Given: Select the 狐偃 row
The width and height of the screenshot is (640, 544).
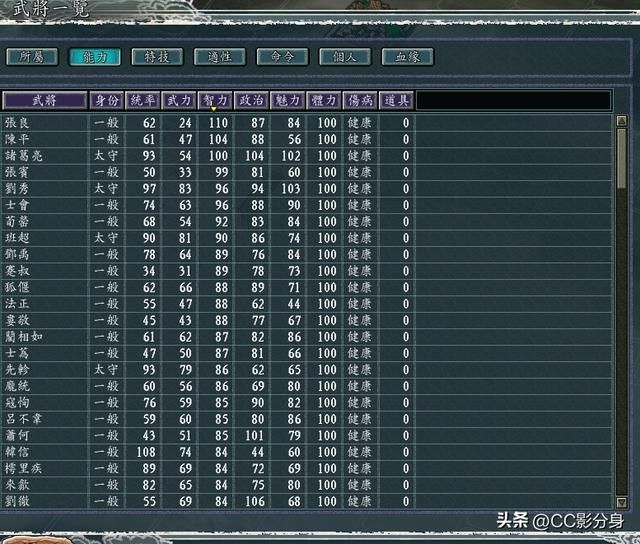Looking at the screenshot, I should click(x=306, y=287).
